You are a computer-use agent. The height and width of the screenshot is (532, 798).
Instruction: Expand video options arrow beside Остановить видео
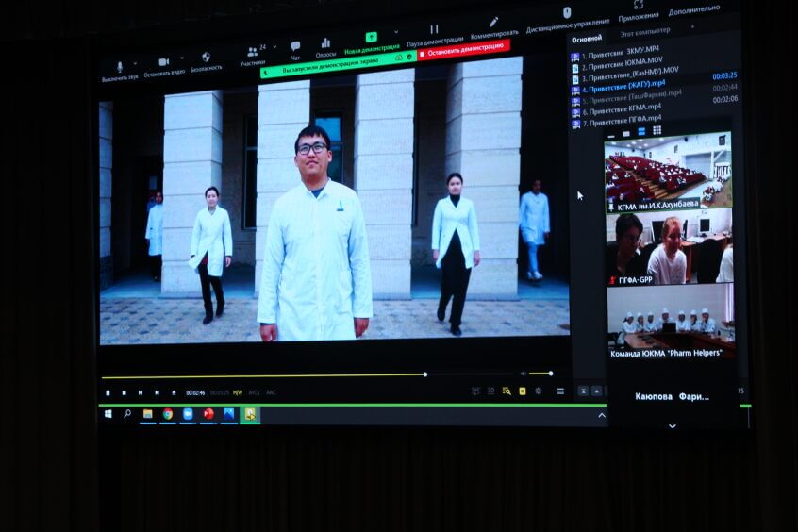[184, 59]
